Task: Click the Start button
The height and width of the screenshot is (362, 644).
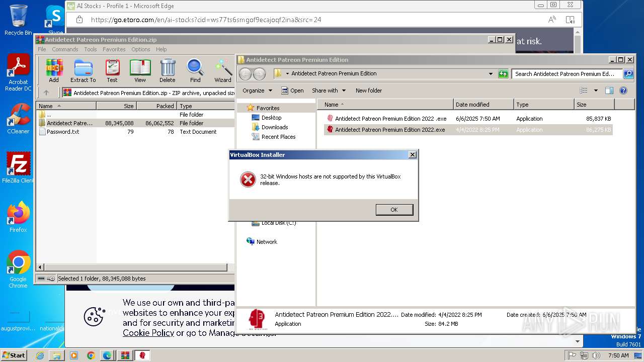Action: (x=14, y=355)
